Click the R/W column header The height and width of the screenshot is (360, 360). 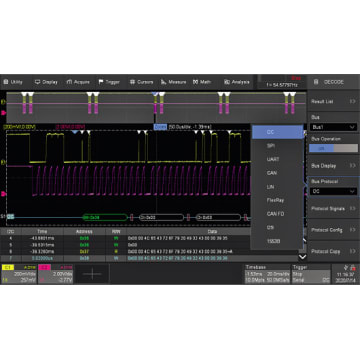116,231
